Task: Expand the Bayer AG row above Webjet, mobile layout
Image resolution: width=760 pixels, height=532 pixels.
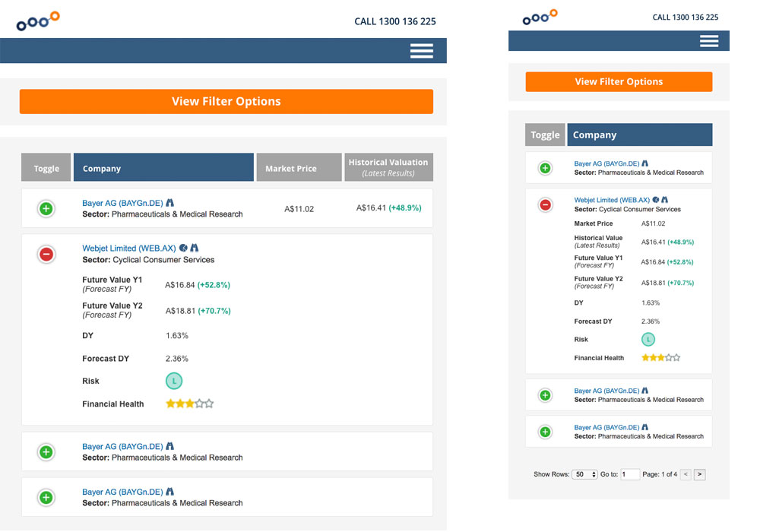Action: tap(545, 168)
